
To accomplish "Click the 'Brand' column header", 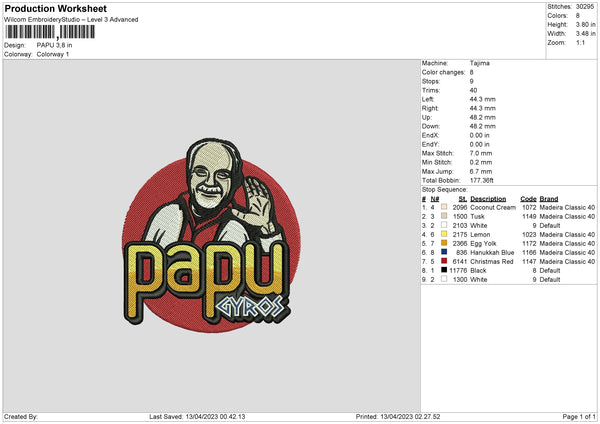I will point(549,199).
